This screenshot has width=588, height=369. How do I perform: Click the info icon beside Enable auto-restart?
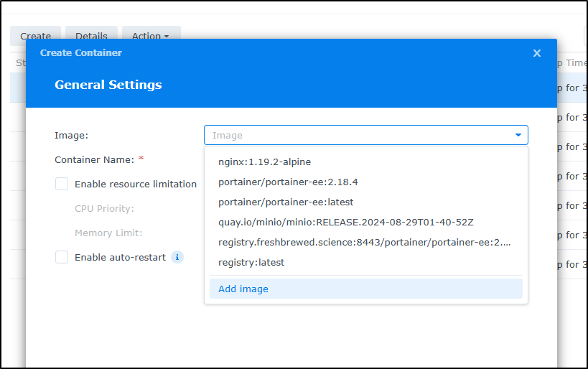(x=177, y=257)
